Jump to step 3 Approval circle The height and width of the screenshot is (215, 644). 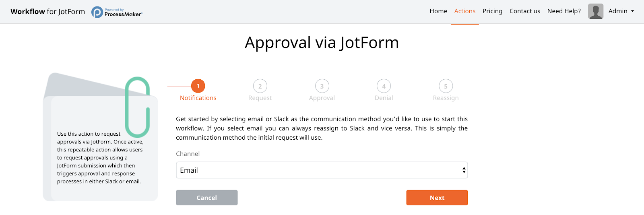pos(322,86)
